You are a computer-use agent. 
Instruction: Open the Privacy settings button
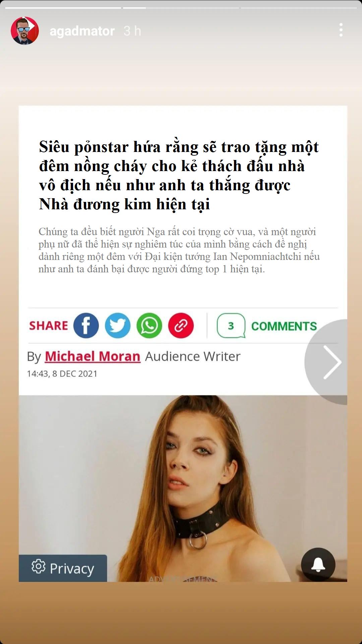63,568
